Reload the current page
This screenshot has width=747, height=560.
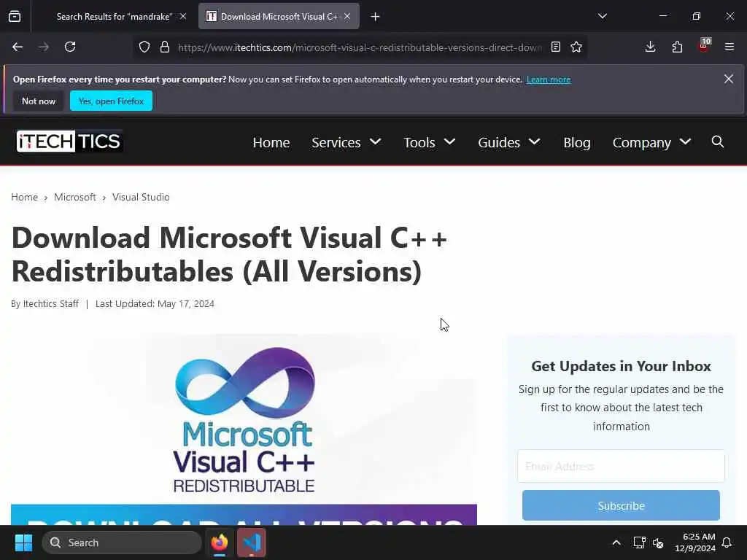click(70, 47)
